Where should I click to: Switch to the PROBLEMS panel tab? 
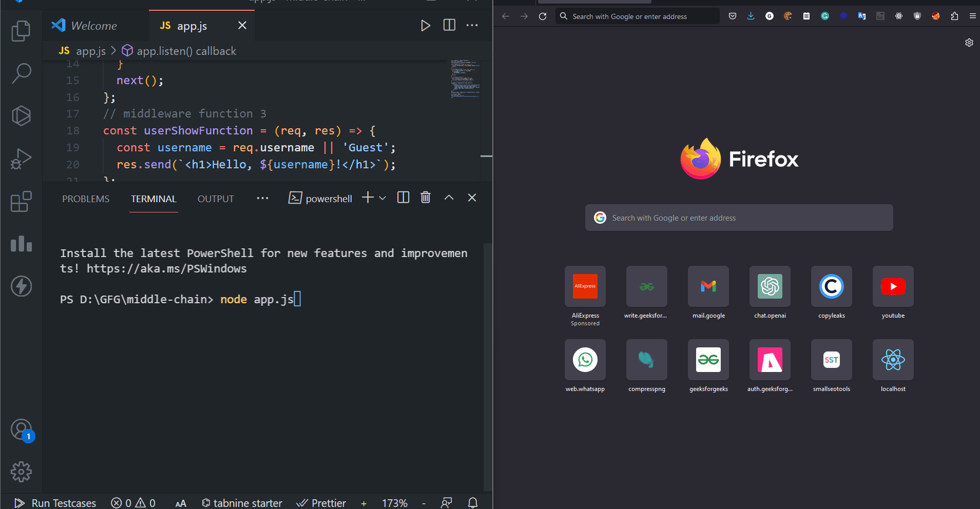click(86, 199)
